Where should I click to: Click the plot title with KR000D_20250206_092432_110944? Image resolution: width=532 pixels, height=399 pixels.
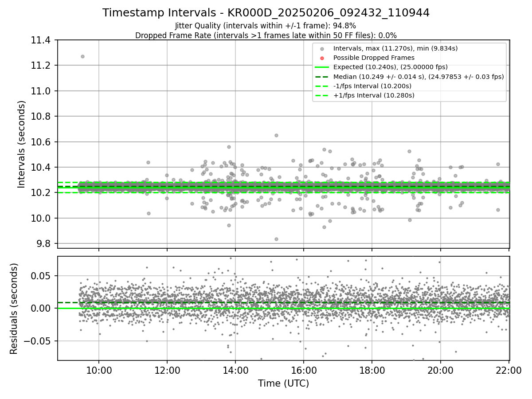(x=266, y=13)
